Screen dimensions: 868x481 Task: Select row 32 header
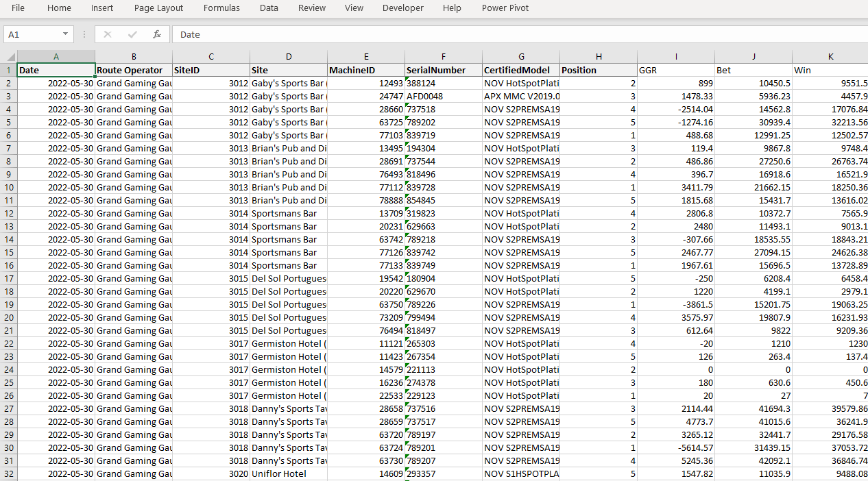[x=9, y=473]
